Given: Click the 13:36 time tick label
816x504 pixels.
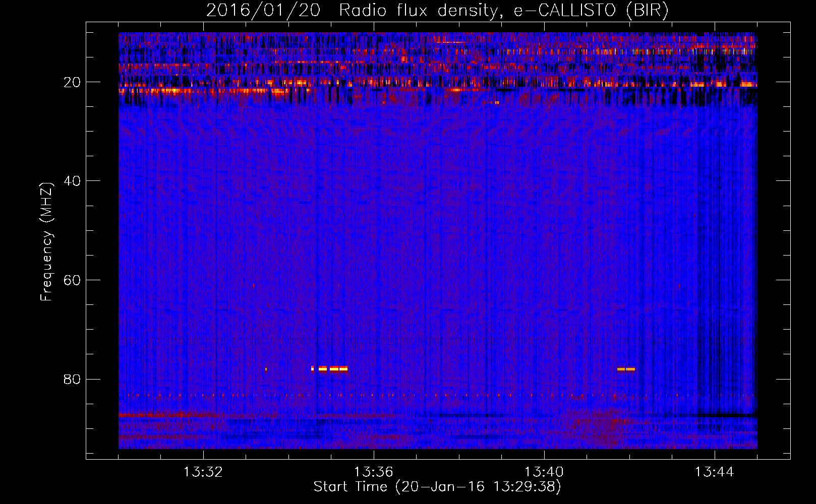Looking at the screenshot, I should (x=374, y=472).
